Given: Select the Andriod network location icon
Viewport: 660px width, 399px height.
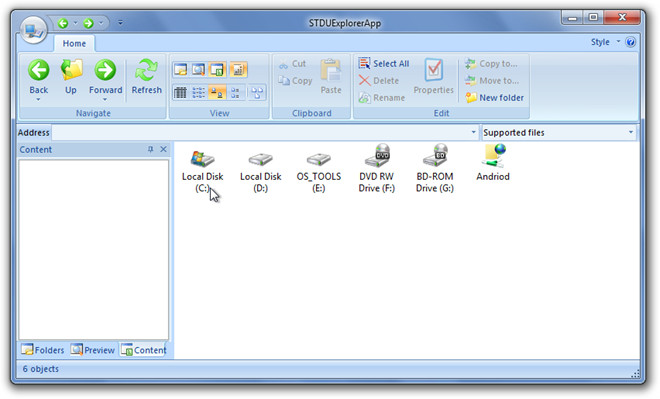Looking at the screenshot, I should (x=493, y=163).
